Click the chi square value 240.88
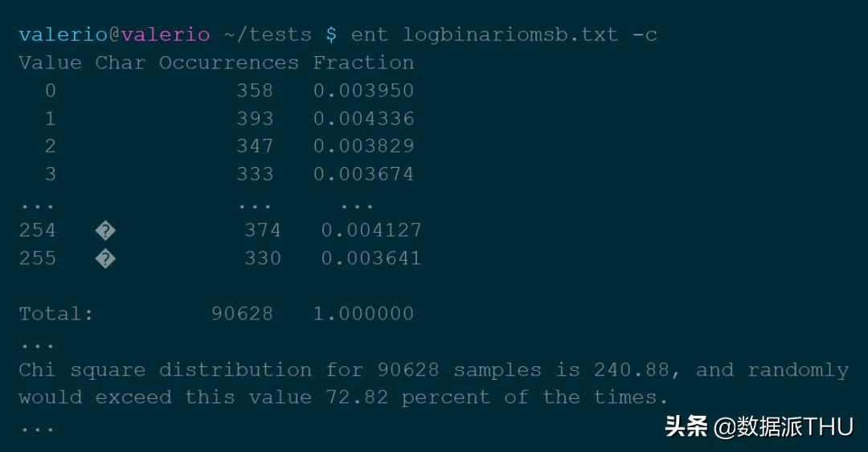 631,370
